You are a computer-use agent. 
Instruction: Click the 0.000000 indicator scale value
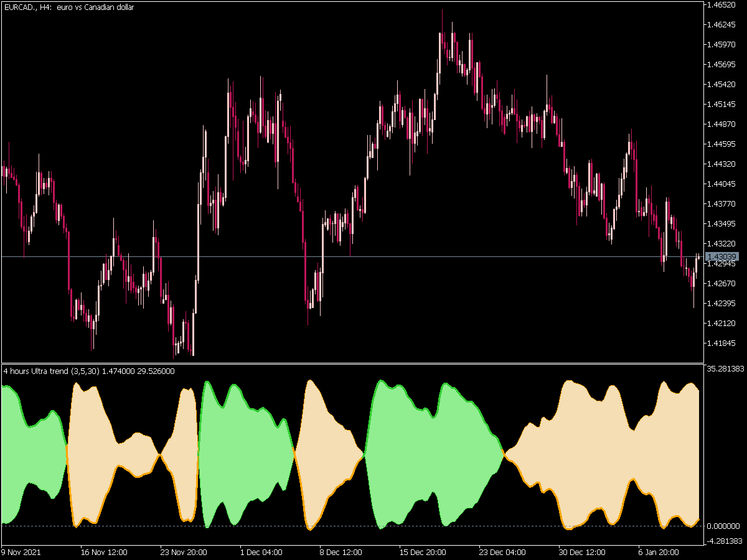(x=724, y=526)
